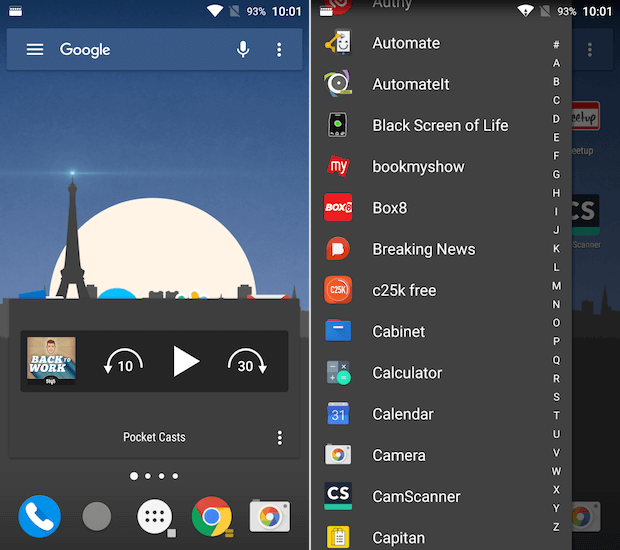The image size is (620, 550).
Task: Jump to letter K in index
Action: click(556, 249)
